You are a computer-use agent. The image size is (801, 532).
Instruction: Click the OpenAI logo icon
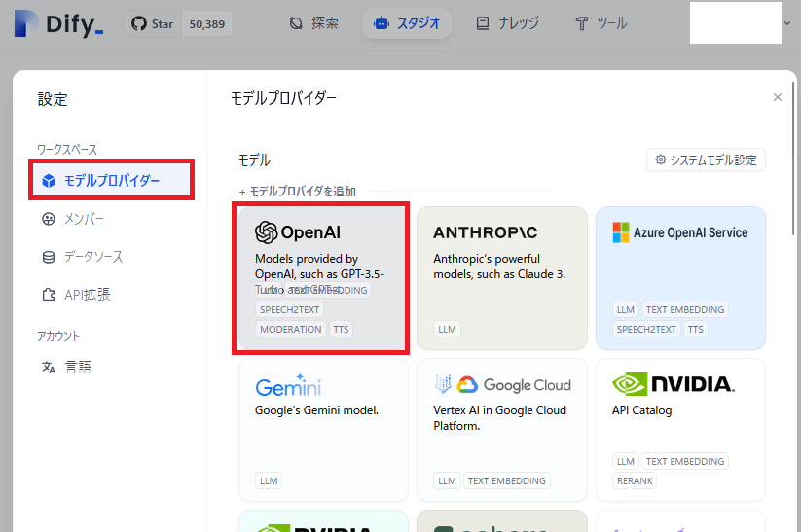point(266,232)
